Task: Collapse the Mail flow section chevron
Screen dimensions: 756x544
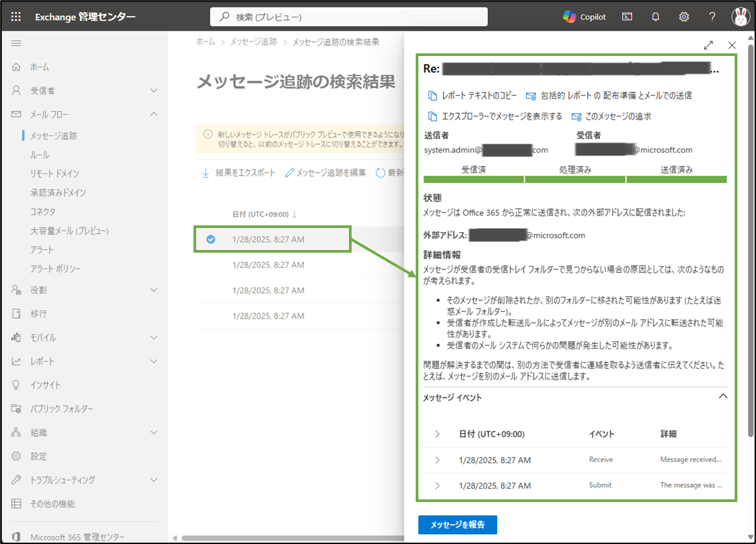Action: pos(154,114)
